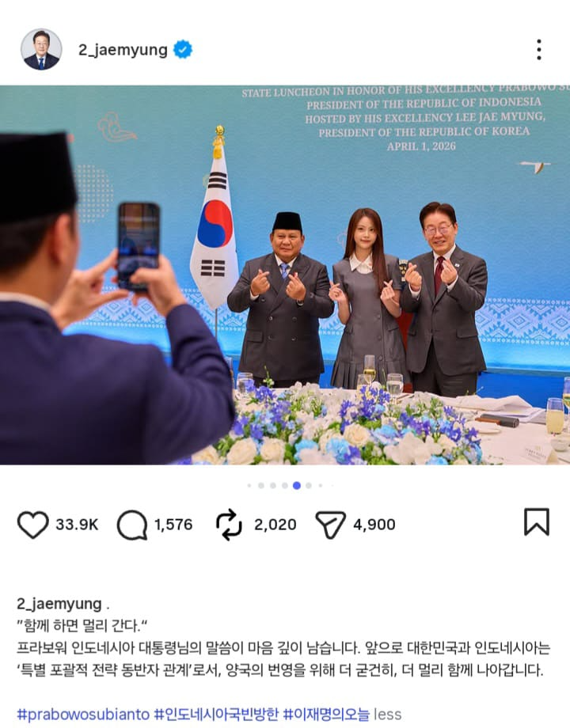The height and width of the screenshot is (728, 570).
Task: Open the three-dot more options menu
Action: coord(539,49)
